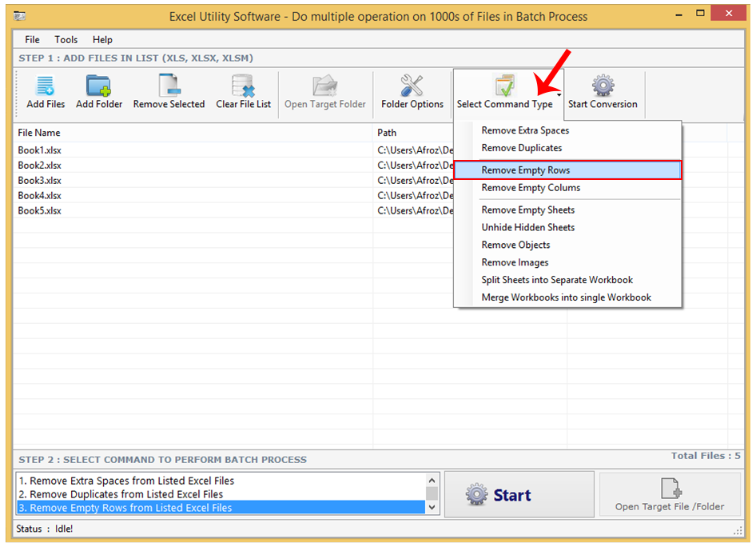Click the File Name column header
The image size is (756, 547).
[x=193, y=133]
